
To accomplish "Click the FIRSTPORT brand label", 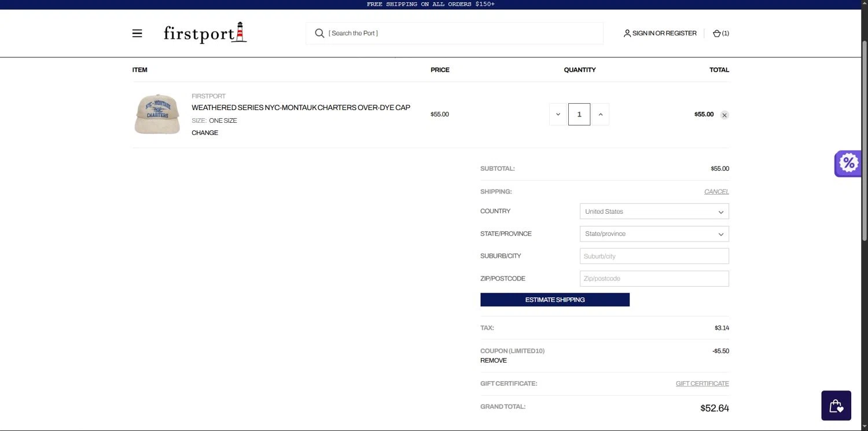I will coord(208,96).
